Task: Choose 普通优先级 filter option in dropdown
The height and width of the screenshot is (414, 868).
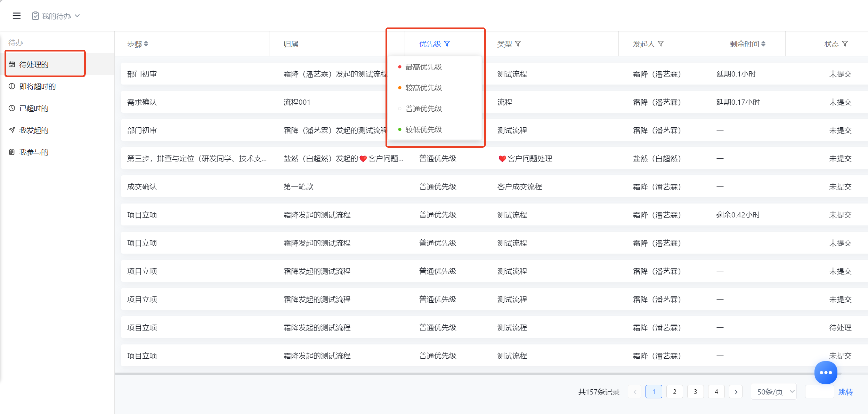Action: coord(435,109)
